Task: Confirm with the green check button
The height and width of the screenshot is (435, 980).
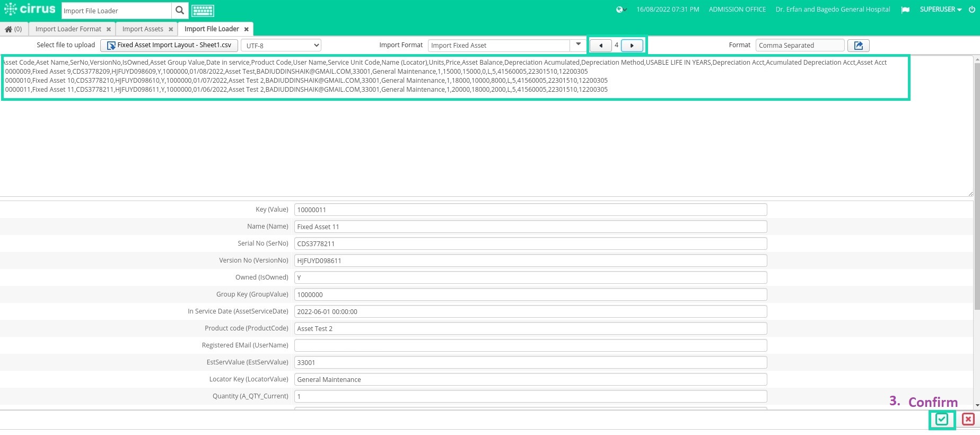Action: coord(942,420)
